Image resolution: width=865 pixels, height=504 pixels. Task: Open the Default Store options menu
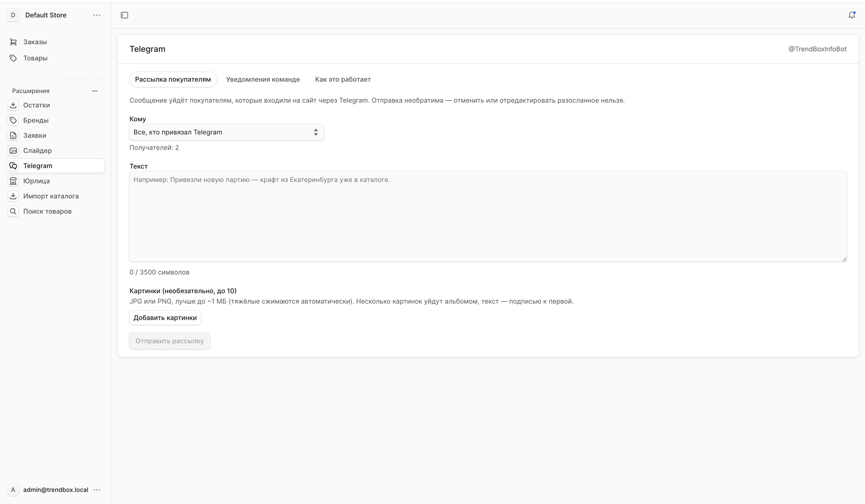click(x=97, y=15)
